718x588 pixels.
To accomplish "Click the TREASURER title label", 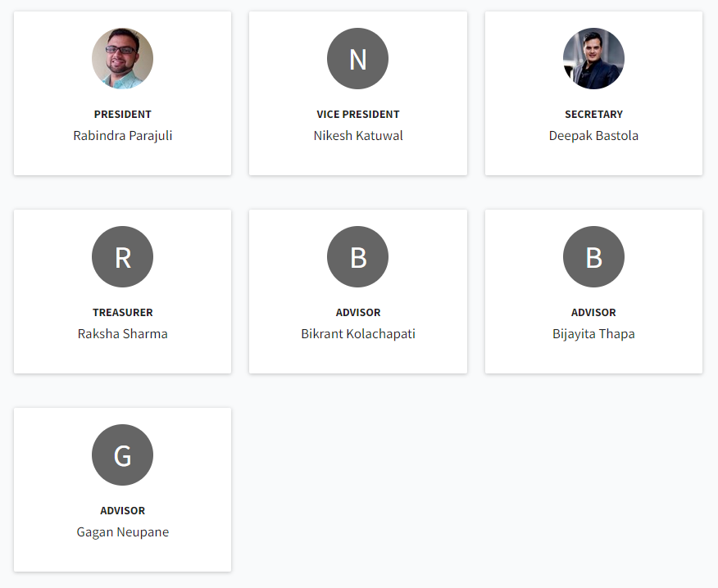I will [x=122, y=313].
